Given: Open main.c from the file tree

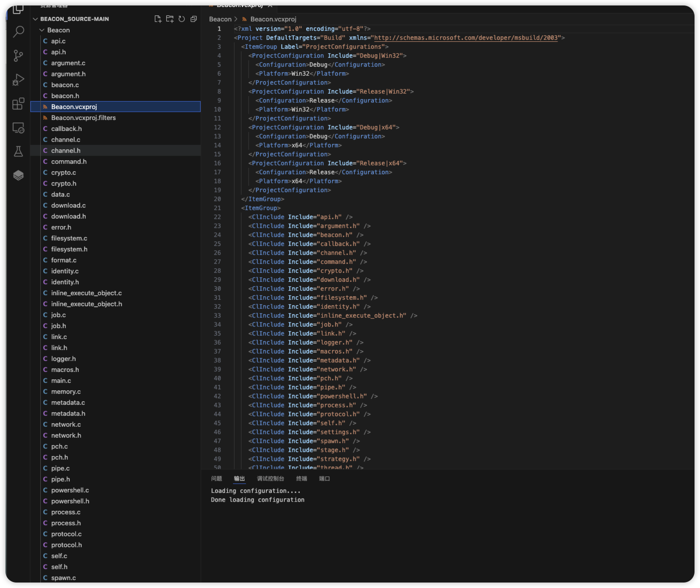Looking at the screenshot, I should click(x=61, y=381).
